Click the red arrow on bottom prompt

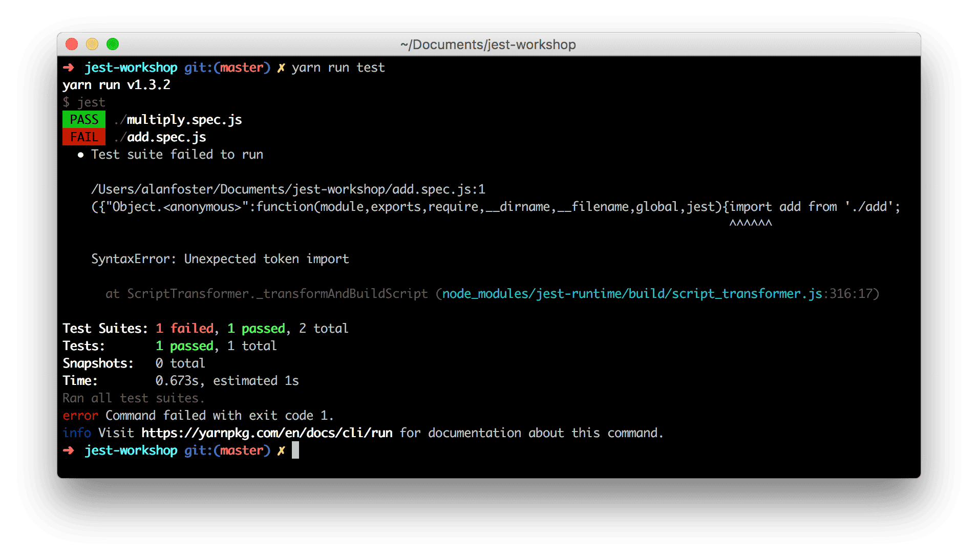tap(69, 450)
